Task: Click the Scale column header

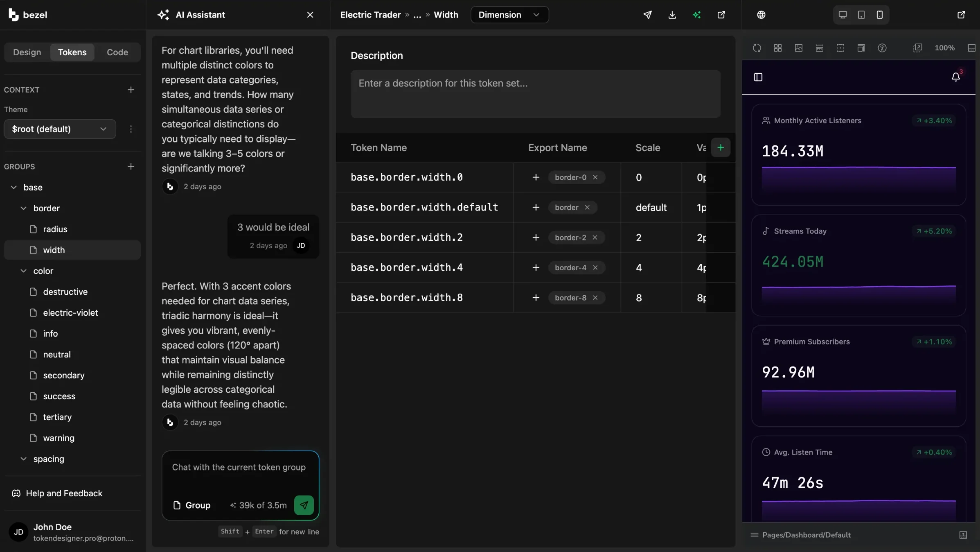Action: click(x=648, y=147)
